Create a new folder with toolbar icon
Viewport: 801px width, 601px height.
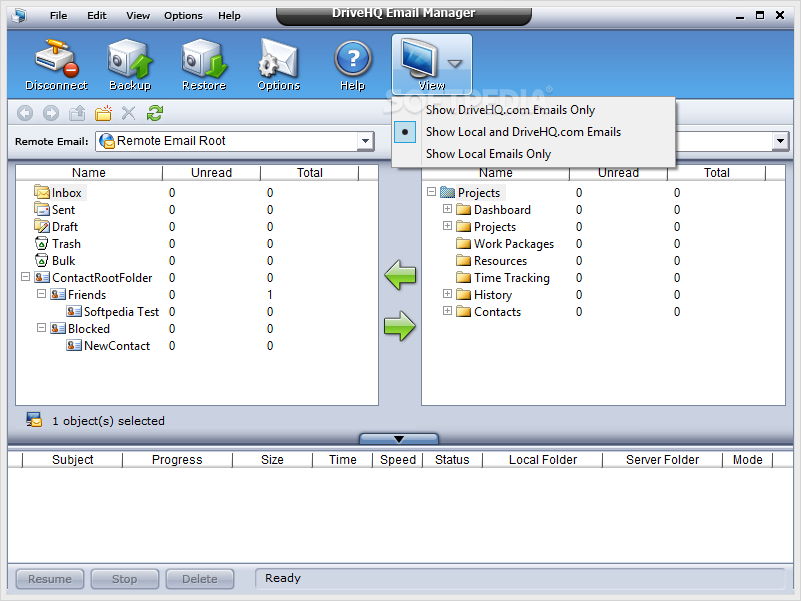coord(103,113)
